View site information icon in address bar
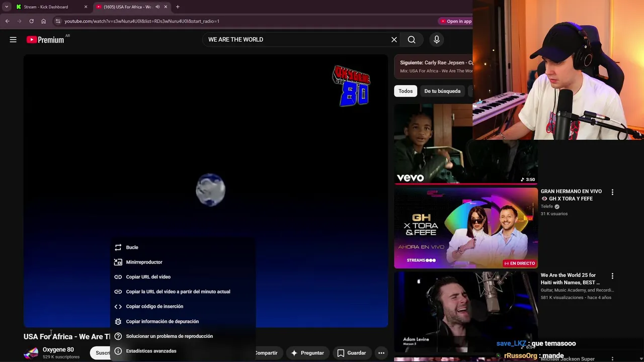The width and height of the screenshot is (644, 362). pyautogui.click(x=58, y=21)
